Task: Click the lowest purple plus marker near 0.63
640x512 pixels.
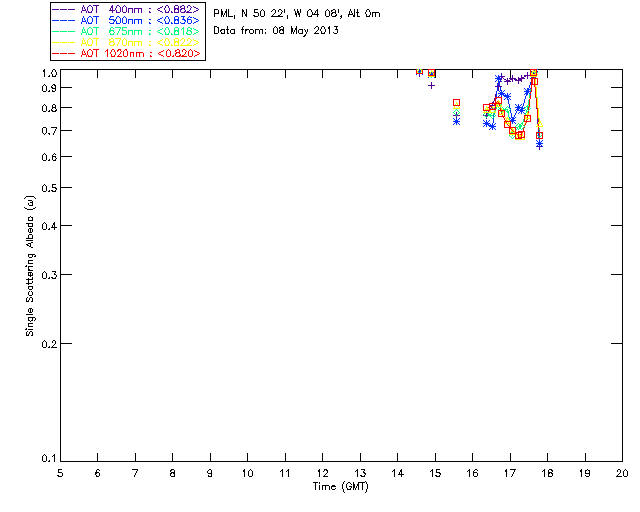Action: pos(540,147)
